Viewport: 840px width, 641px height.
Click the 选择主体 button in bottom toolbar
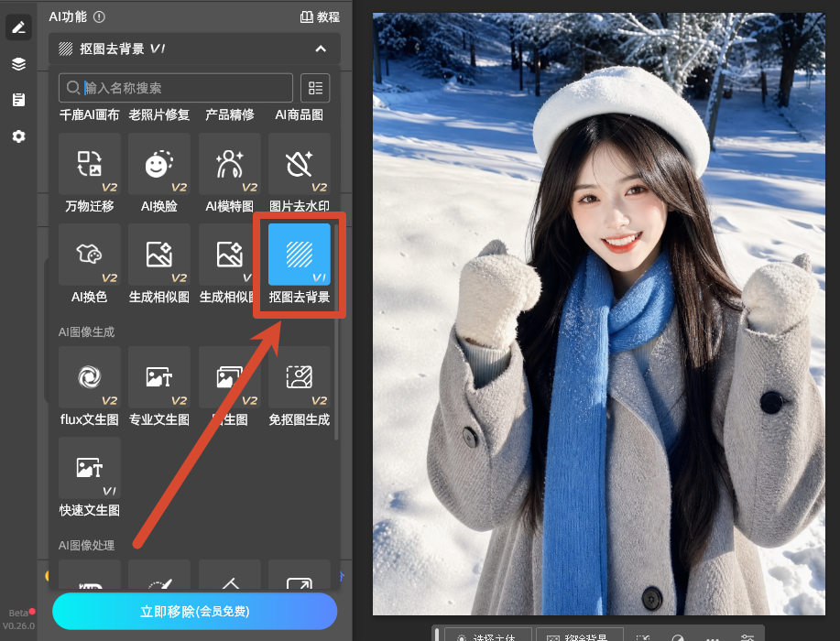click(488, 635)
